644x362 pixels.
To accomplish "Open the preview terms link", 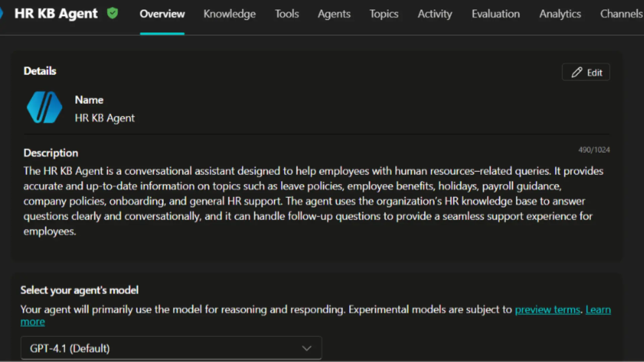I will (547, 309).
